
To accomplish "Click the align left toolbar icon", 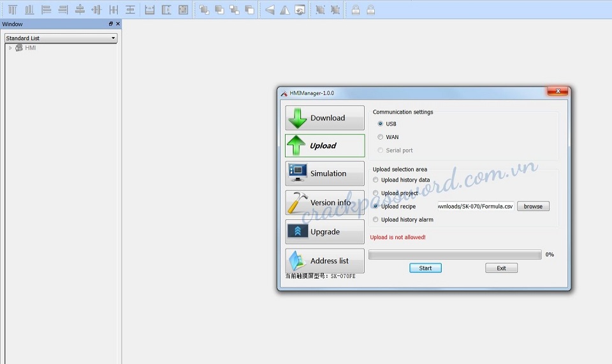I will click(x=46, y=10).
